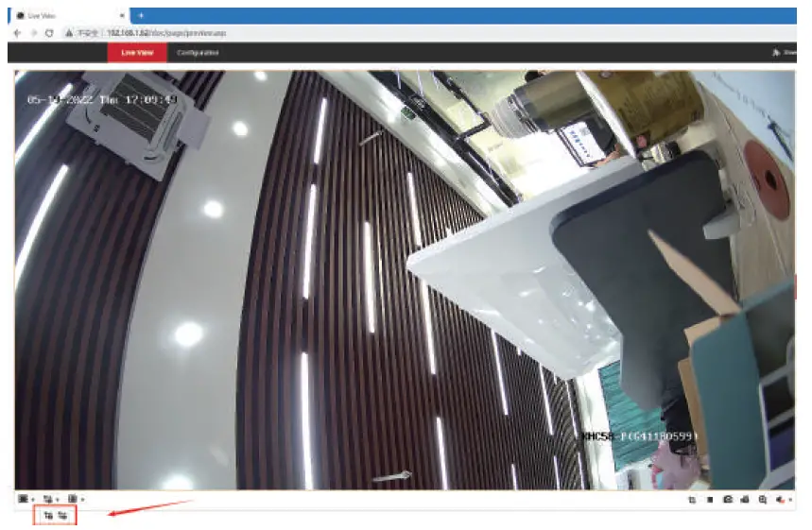
Task: Open the stream type dropdown
Action: (51, 499)
